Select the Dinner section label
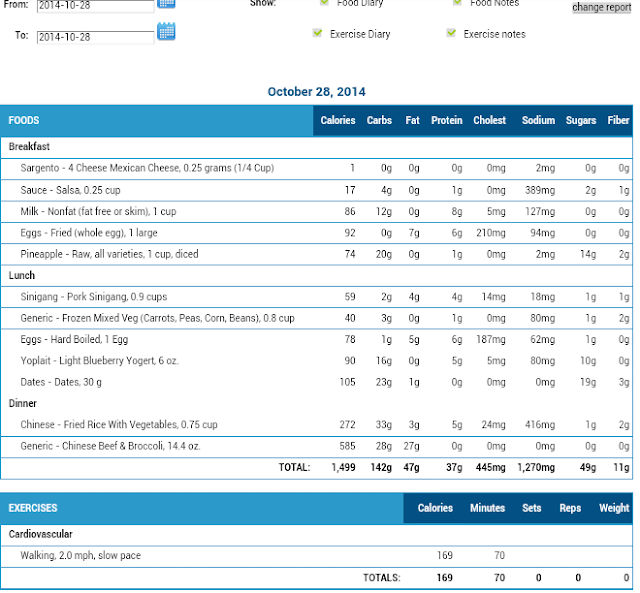 23,404
